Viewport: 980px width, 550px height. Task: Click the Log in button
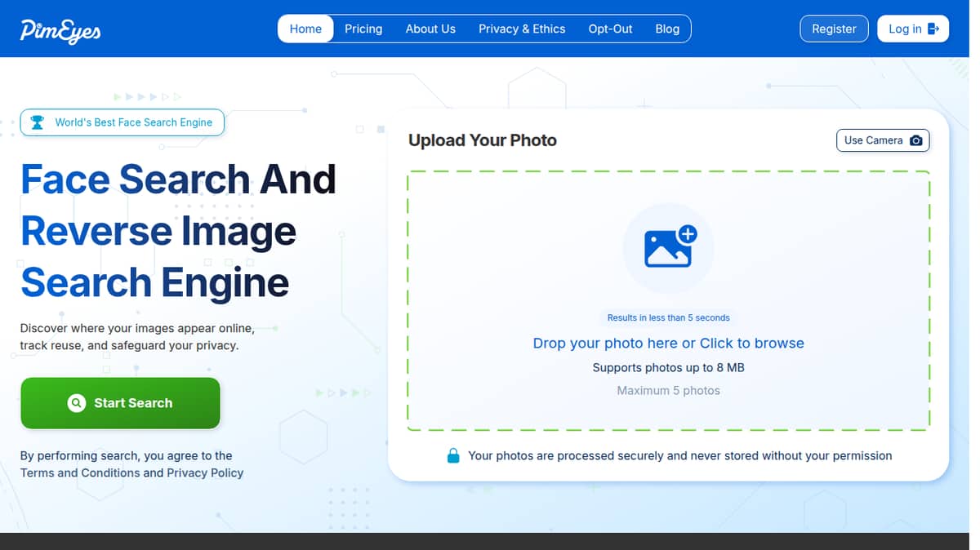point(913,29)
